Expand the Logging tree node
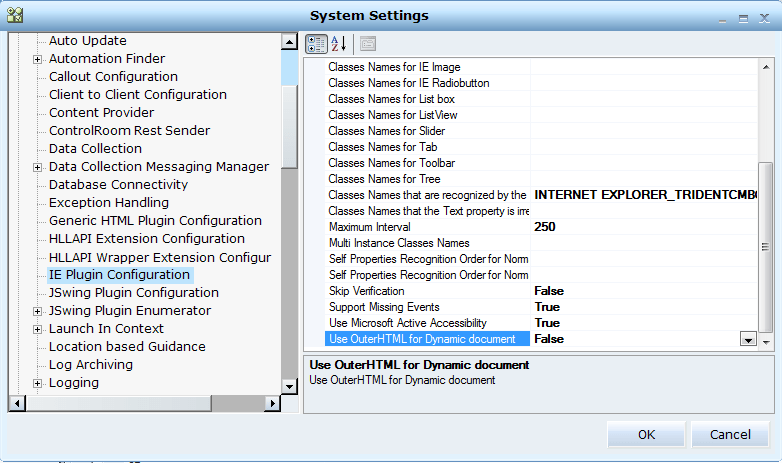 (37, 383)
